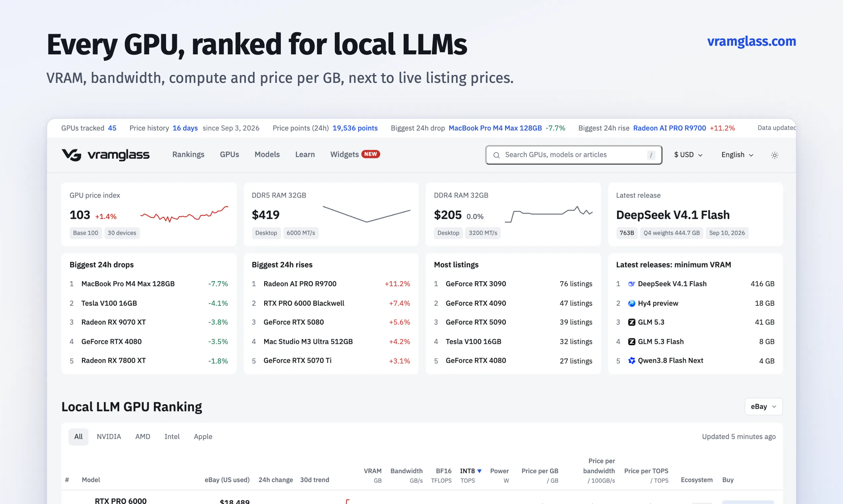Click the NEW badge beside Widgets

[x=370, y=154]
